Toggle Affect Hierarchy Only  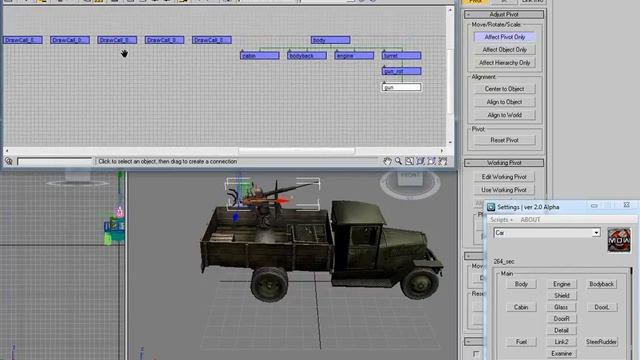point(505,63)
